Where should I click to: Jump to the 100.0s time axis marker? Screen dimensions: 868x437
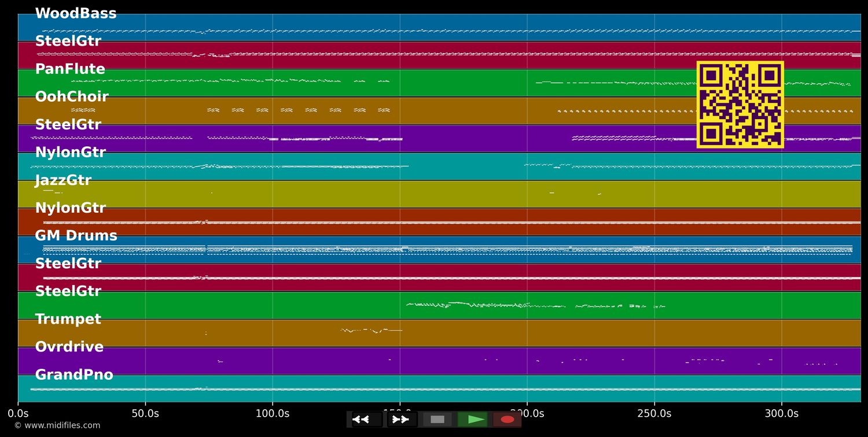(273, 413)
